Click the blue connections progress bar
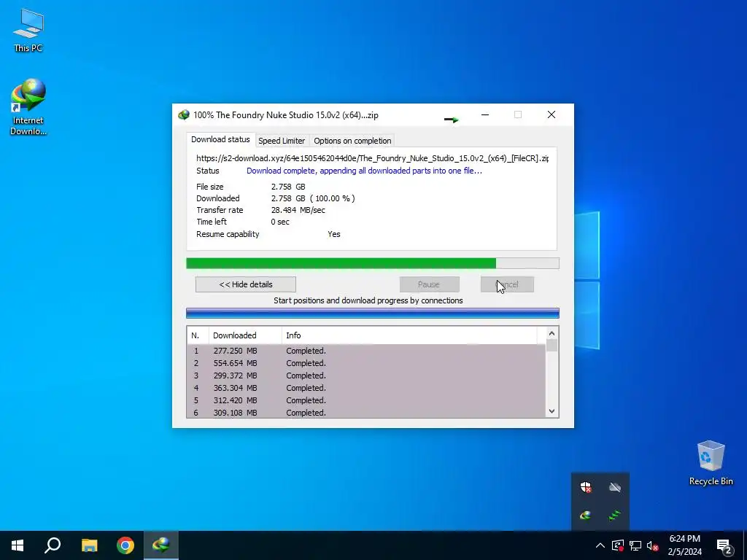 point(373,313)
